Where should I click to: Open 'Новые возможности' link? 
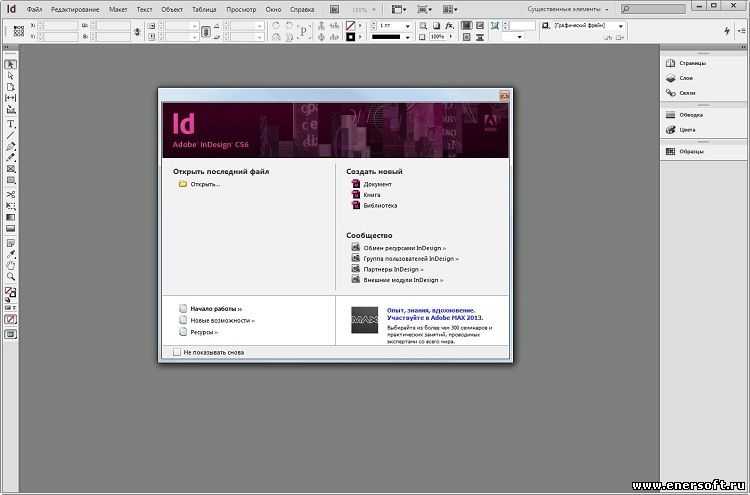tap(222, 320)
